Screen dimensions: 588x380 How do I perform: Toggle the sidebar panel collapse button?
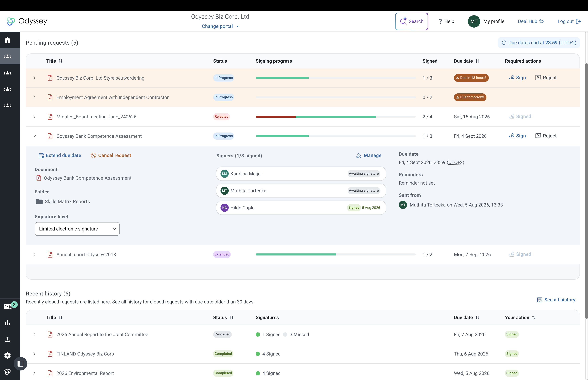20,364
